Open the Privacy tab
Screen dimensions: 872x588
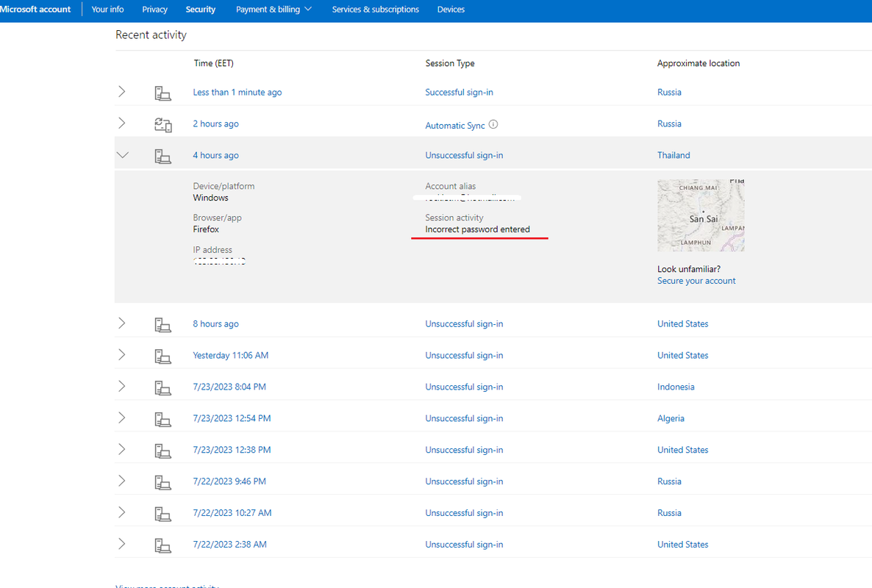(x=154, y=10)
